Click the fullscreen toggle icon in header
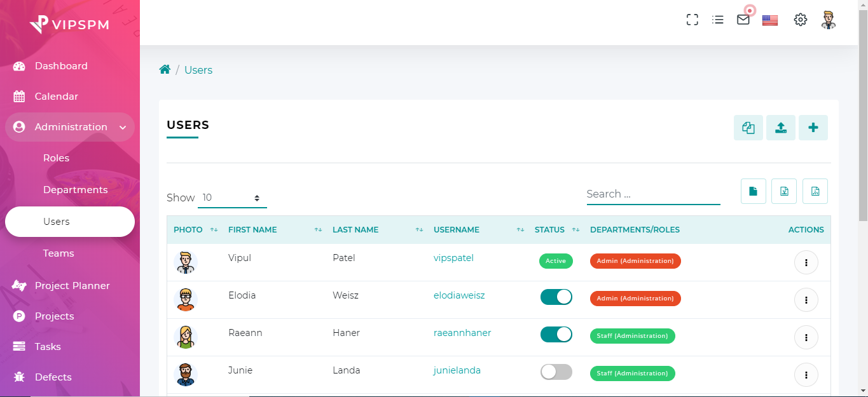Viewport: 868px width, 397px height. (x=692, y=20)
